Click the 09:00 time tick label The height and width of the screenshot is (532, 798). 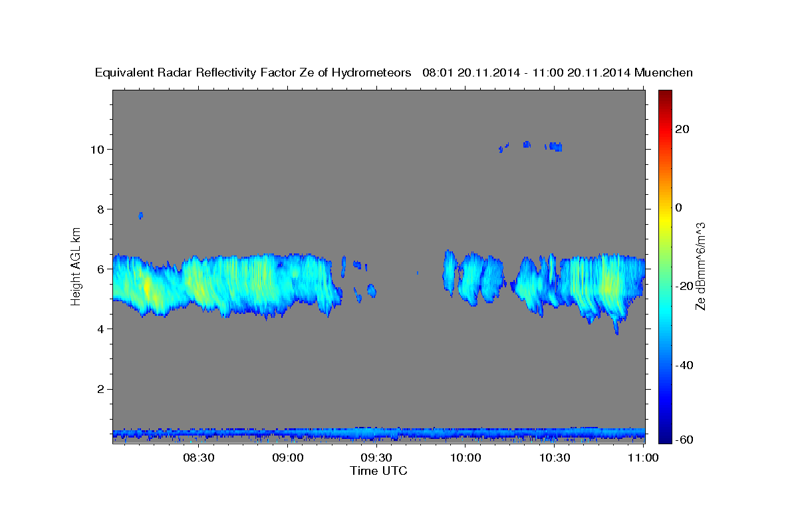(288, 458)
